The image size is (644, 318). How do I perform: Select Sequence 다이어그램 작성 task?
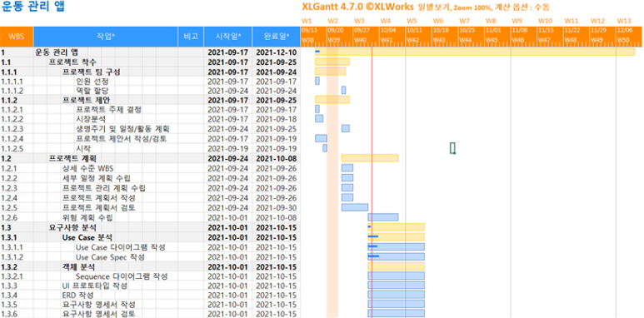click(121, 276)
